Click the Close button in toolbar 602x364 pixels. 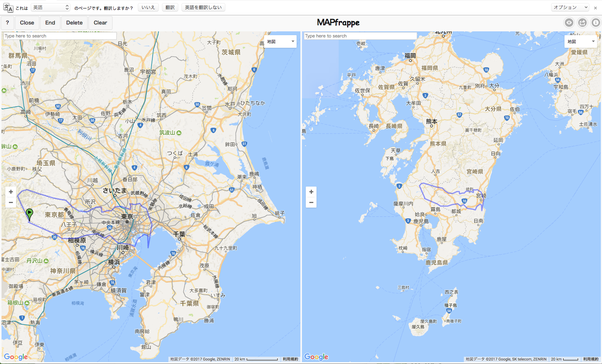click(x=27, y=23)
